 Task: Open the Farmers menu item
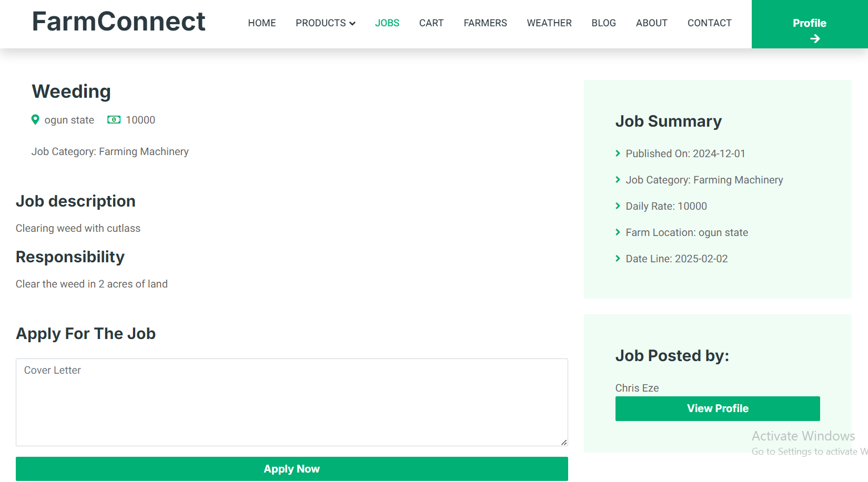point(485,23)
